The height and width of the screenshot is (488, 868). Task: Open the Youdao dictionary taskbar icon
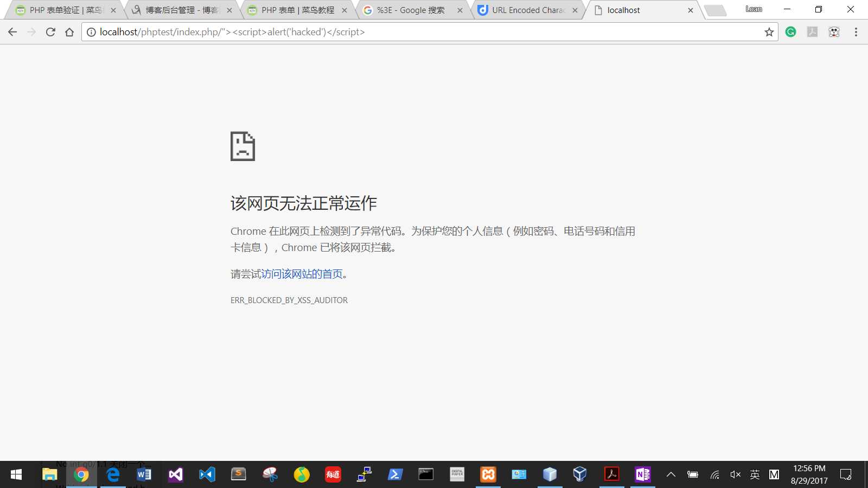[333, 474]
